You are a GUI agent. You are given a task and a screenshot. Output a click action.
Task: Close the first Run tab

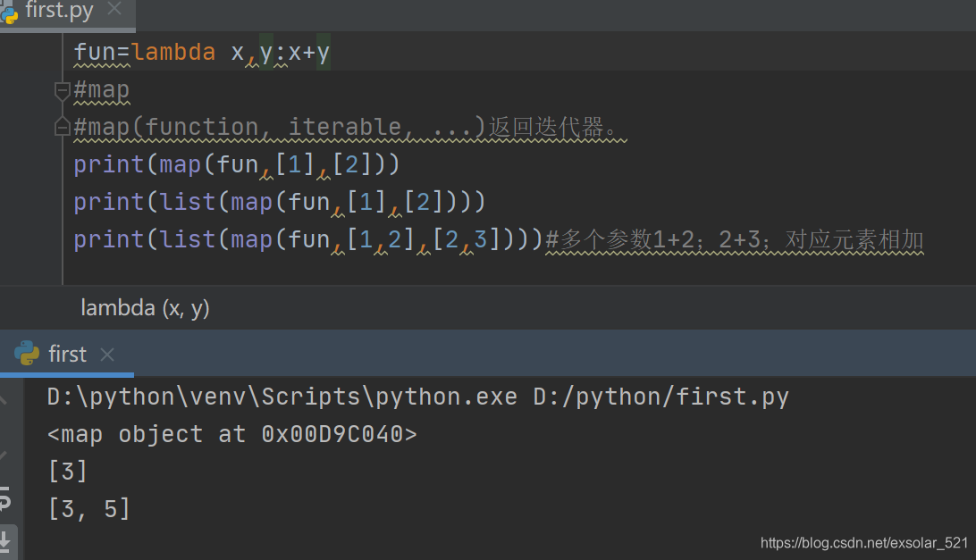pos(107,355)
